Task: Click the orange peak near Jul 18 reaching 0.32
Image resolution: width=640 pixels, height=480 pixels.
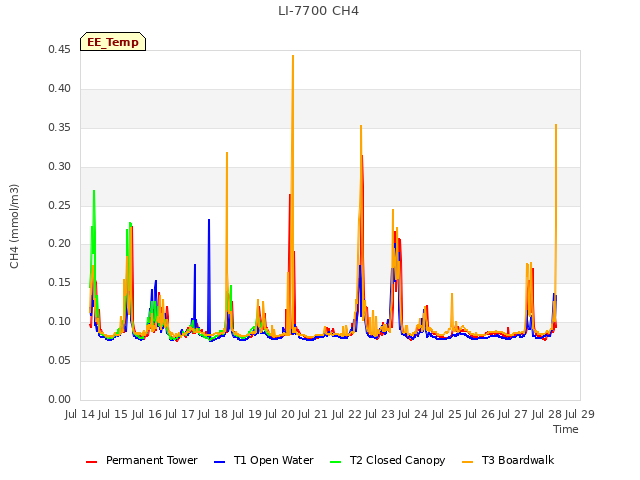Action: point(227,153)
